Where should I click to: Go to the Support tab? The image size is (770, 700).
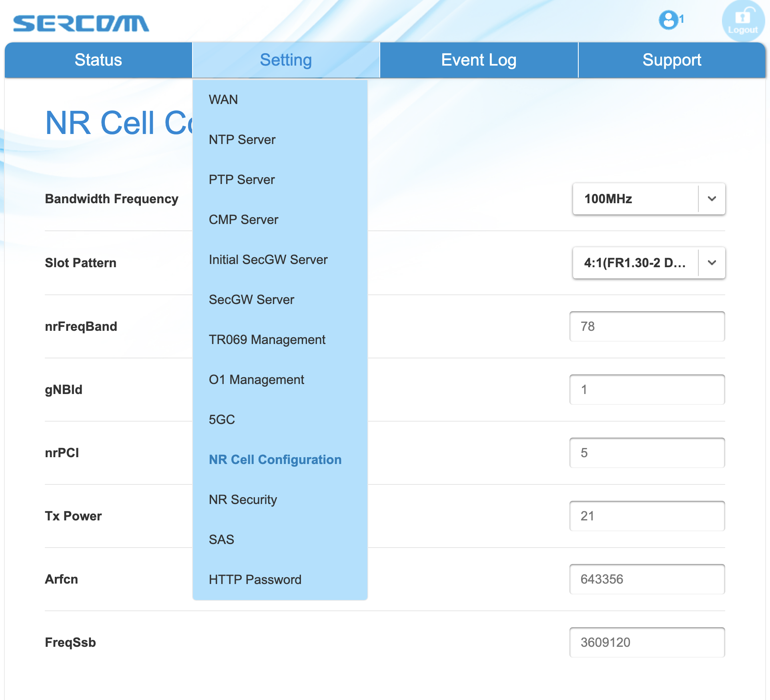pos(672,60)
